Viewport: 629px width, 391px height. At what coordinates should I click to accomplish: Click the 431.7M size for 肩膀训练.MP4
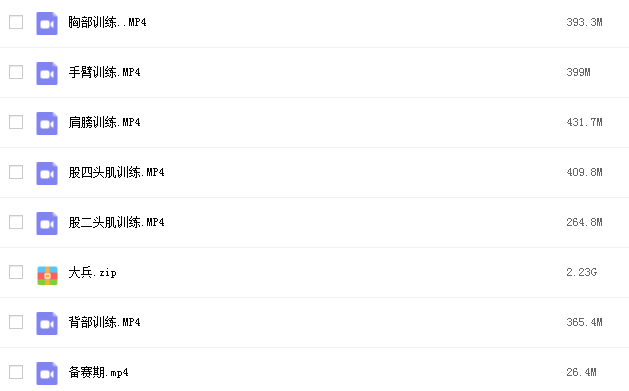[x=584, y=122]
